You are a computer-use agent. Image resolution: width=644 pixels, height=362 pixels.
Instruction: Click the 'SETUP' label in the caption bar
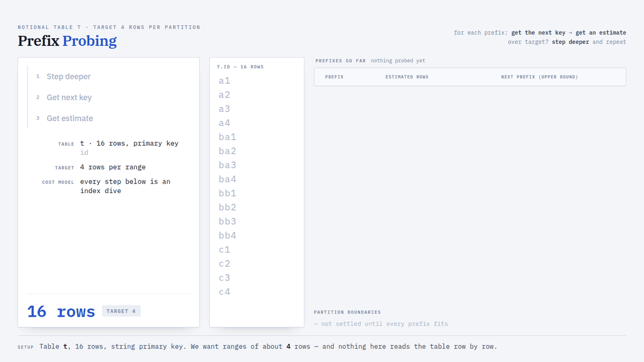26,347
